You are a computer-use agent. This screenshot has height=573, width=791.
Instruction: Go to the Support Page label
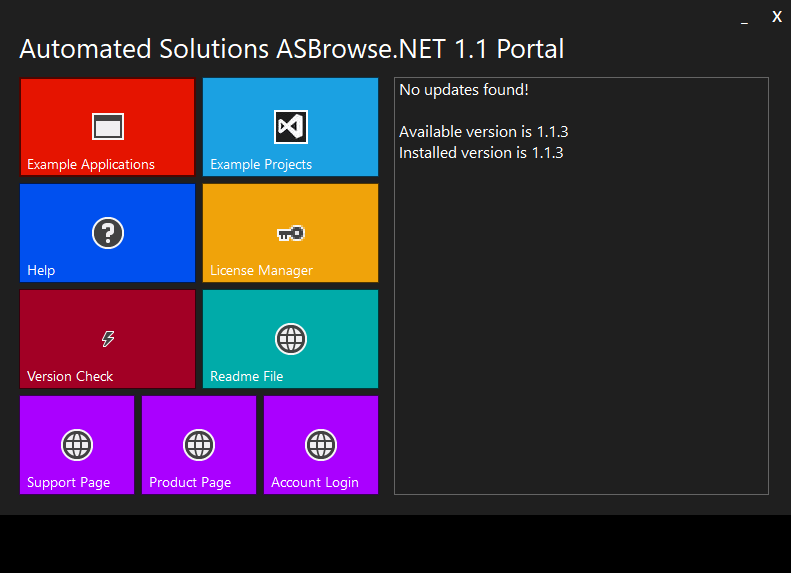pos(69,483)
